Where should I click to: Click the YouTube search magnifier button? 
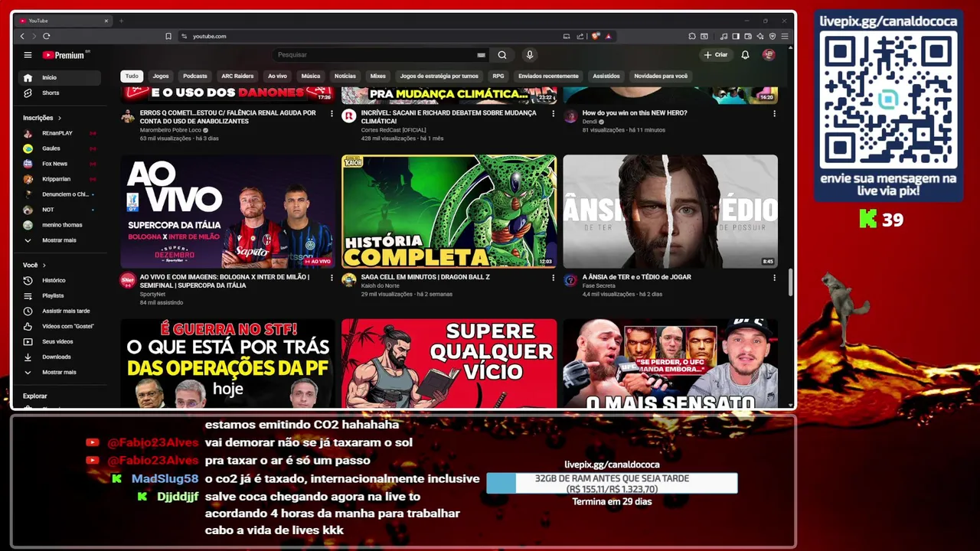coord(502,55)
